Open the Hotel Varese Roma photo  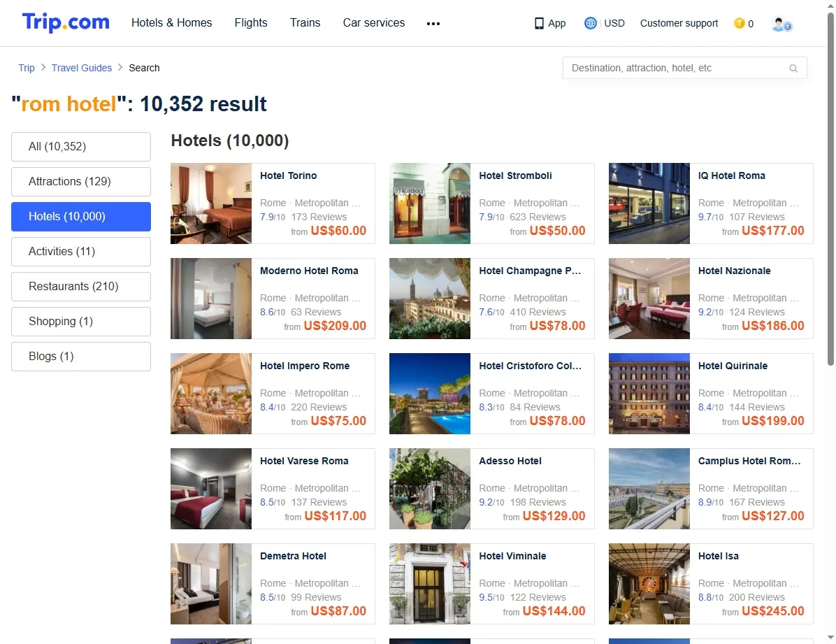pyautogui.click(x=211, y=489)
